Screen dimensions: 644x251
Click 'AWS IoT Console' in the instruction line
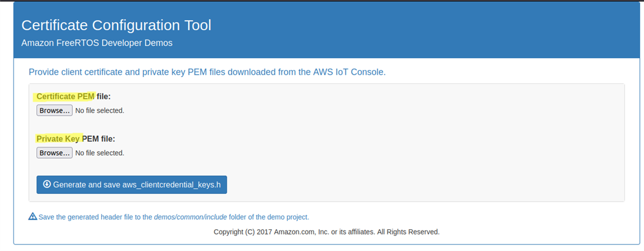coord(351,72)
